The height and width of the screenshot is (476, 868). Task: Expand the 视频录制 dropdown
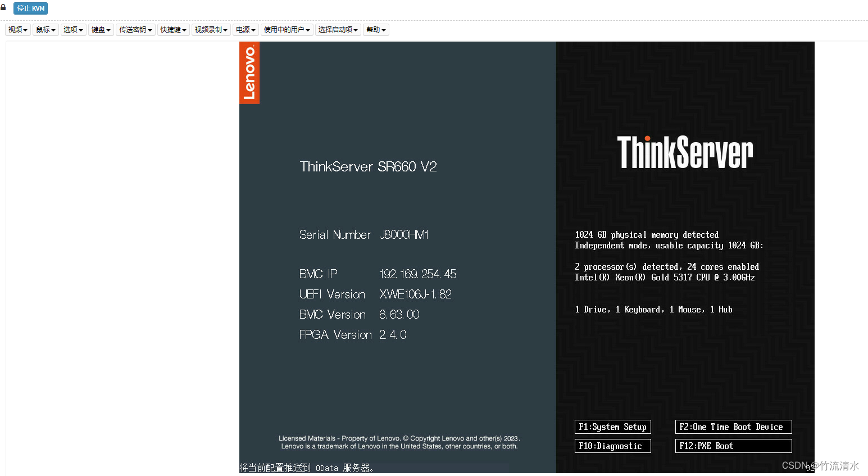pos(211,30)
